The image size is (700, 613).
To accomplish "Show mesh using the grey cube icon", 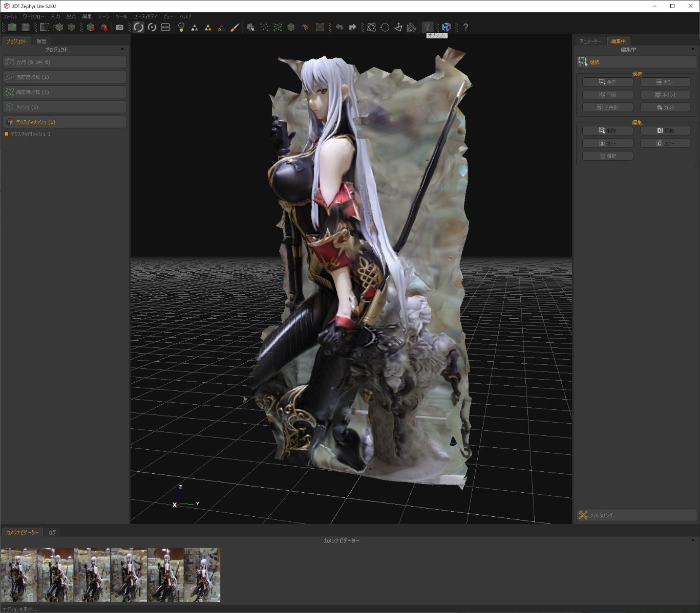I will (x=291, y=27).
